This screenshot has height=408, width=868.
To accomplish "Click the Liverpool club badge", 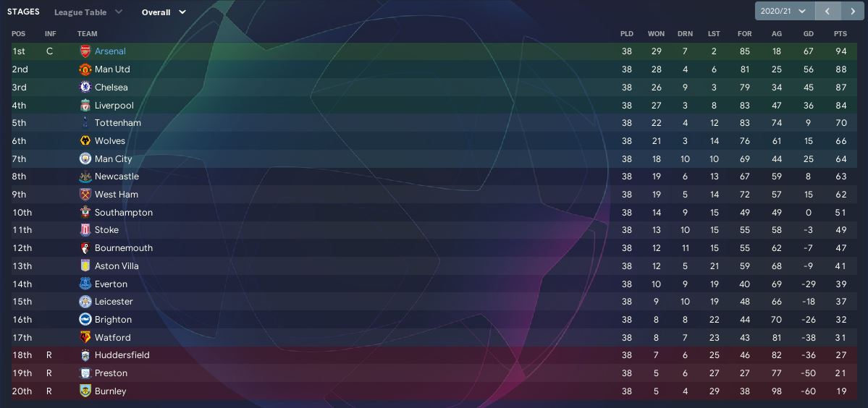I will coord(85,105).
